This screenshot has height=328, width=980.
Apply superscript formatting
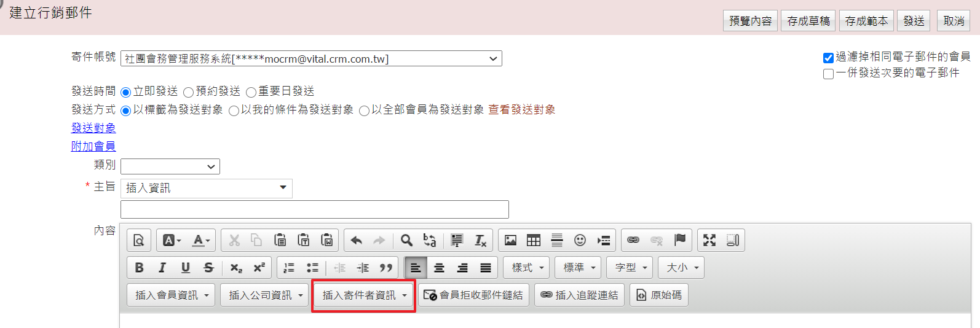(x=259, y=268)
